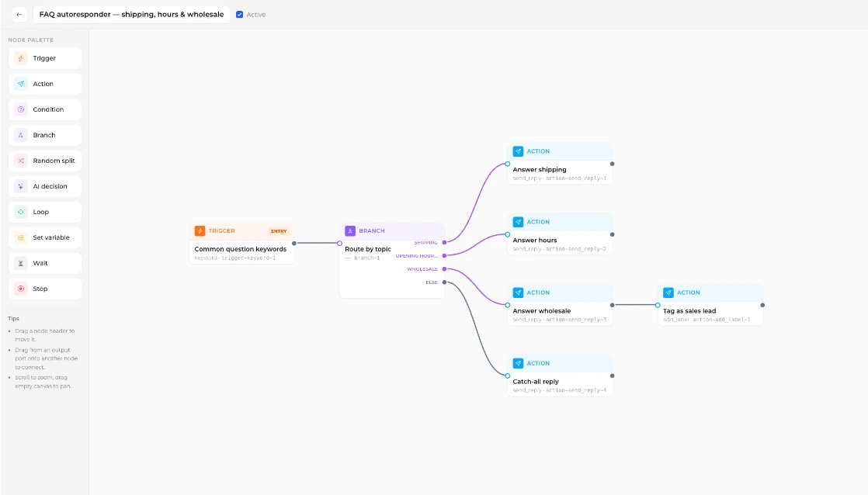The width and height of the screenshot is (868, 495).
Task: Click the trigger node's output port
Action: pyautogui.click(x=294, y=243)
